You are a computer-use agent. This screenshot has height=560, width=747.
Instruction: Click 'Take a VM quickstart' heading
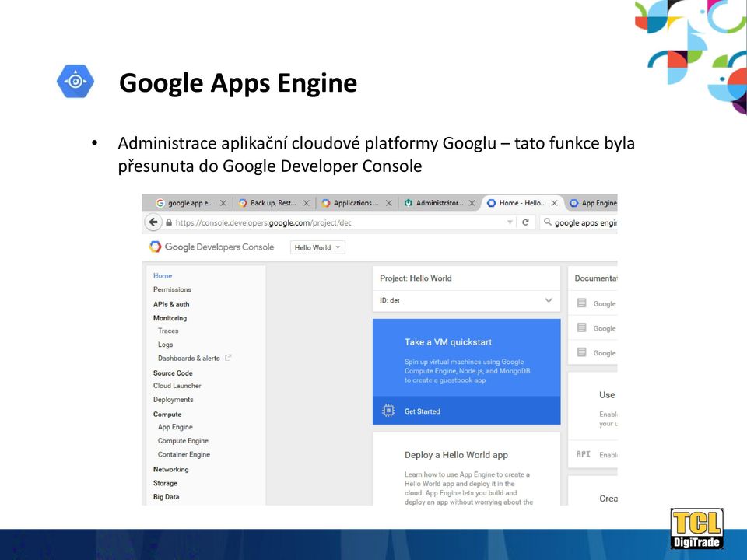448,342
